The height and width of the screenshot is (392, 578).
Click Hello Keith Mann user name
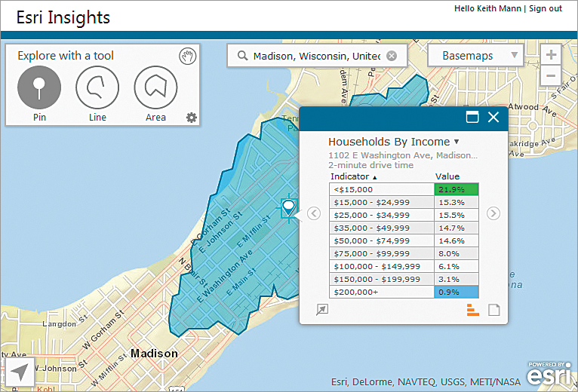(487, 8)
